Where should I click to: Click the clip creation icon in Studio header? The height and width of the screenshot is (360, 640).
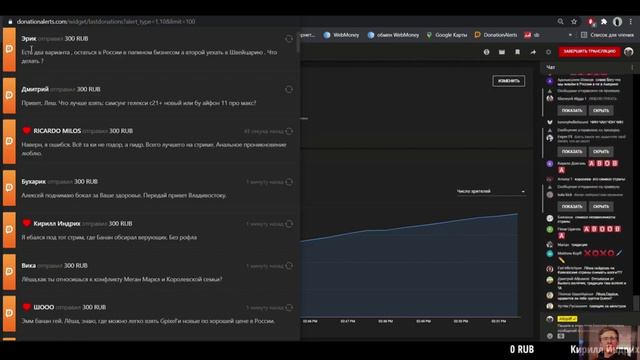(x=502, y=52)
